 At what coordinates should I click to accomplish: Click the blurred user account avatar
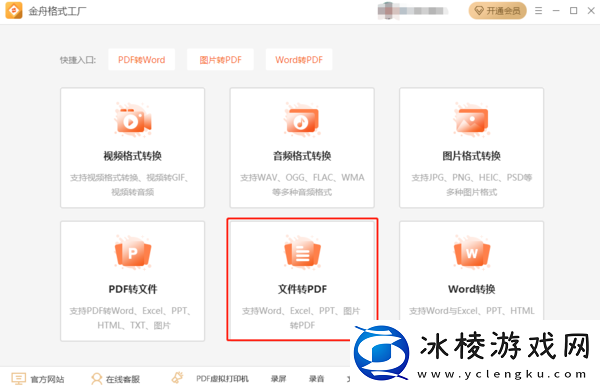(x=388, y=11)
